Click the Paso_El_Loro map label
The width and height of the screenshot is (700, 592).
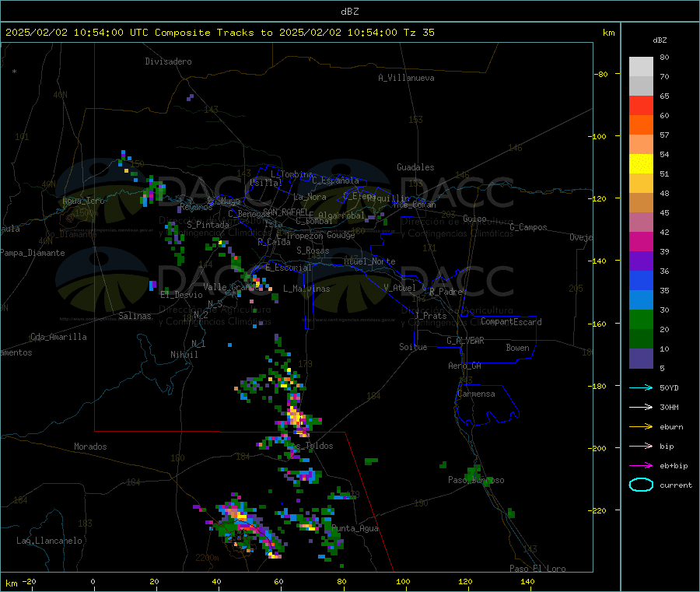(x=537, y=569)
